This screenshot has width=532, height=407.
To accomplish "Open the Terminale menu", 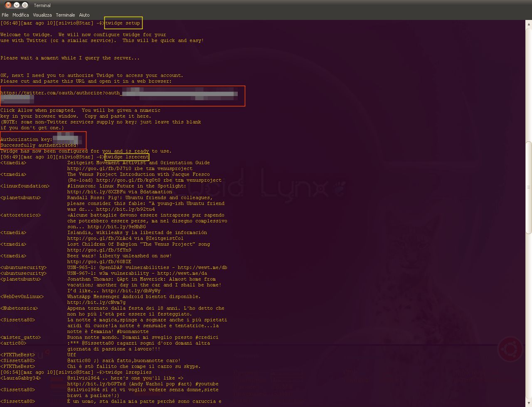I will pos(65,15).
